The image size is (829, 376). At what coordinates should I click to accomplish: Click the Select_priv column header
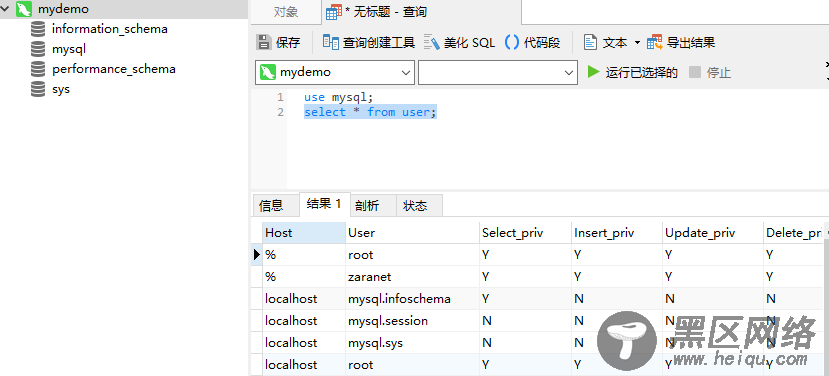[526, 233]
